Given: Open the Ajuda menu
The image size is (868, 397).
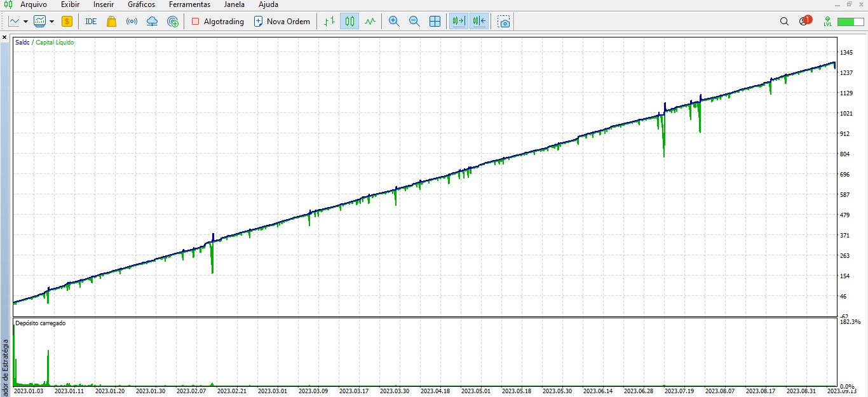Looking at the screenshot, I should tap(268, 4).
